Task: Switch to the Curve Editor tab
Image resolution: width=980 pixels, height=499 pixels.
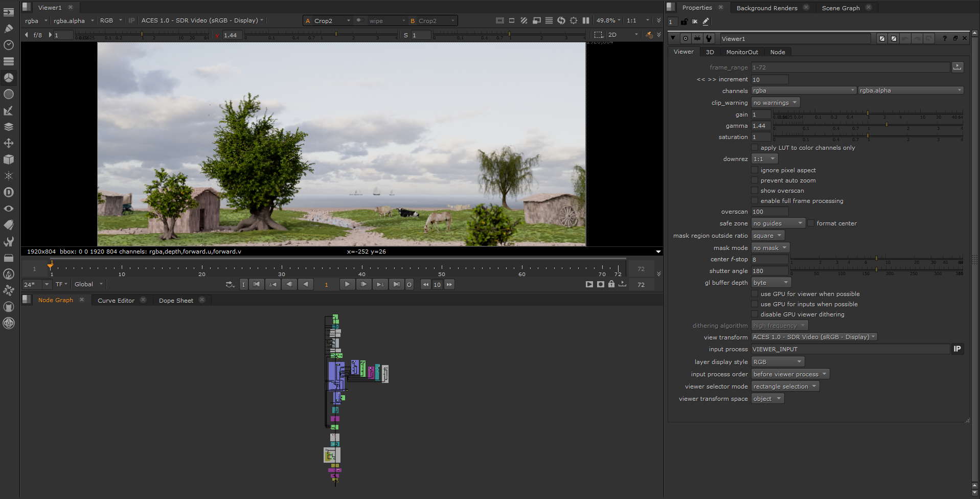Action: pyautogui.click(x=116, y=301)
